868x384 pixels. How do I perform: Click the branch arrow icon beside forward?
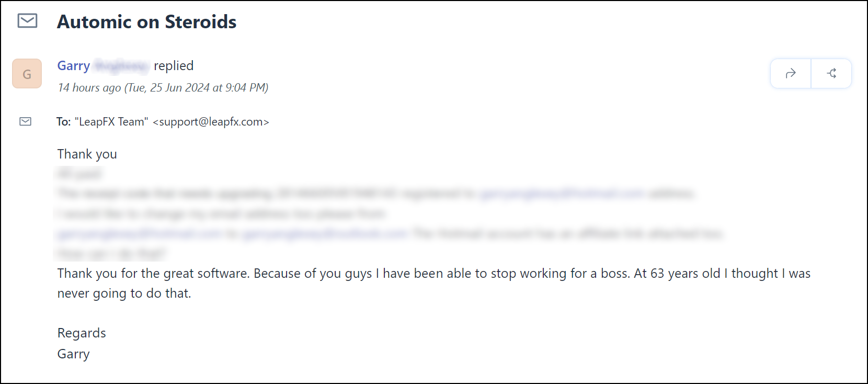tap(831, 73)
